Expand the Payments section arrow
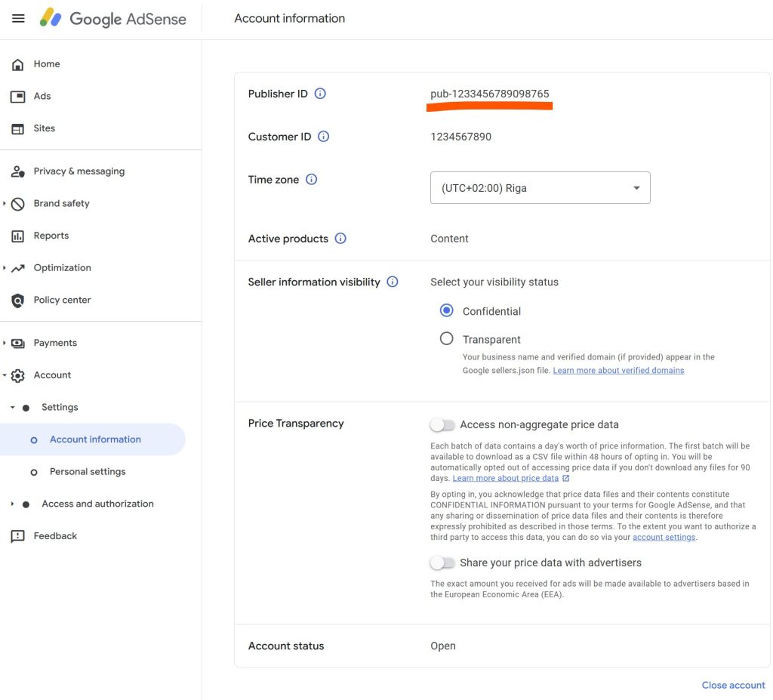This screenshot has height=700, width=773. (x=5, y=343)
